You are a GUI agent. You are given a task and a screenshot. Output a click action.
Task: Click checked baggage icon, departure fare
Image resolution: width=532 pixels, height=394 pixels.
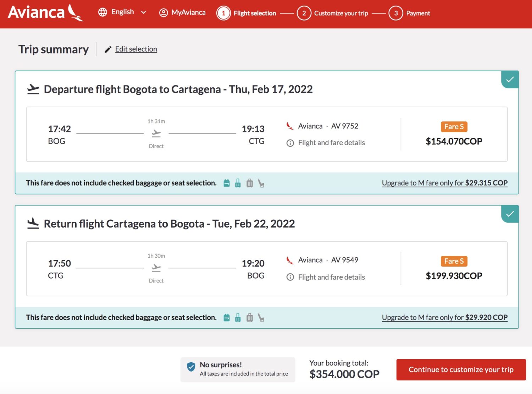250,183
